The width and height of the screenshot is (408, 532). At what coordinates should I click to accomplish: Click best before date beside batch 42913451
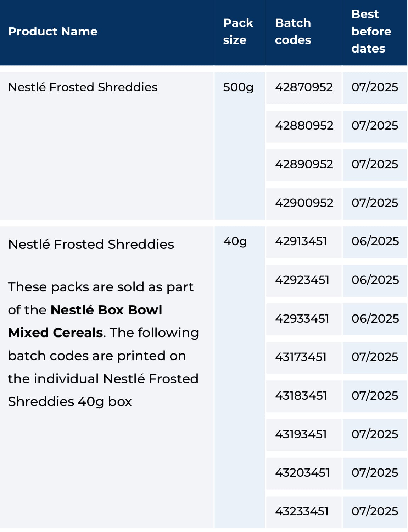[x=375, y=241]
